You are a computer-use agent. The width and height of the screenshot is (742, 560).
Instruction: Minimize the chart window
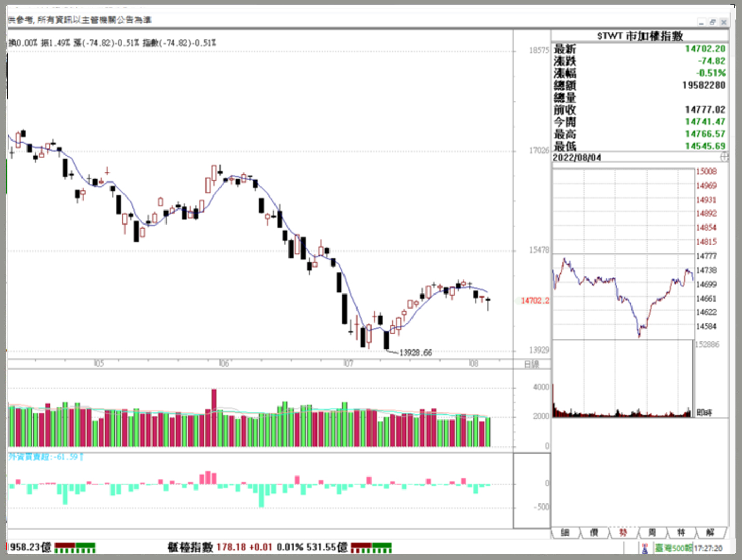click(x=702, y=22)
